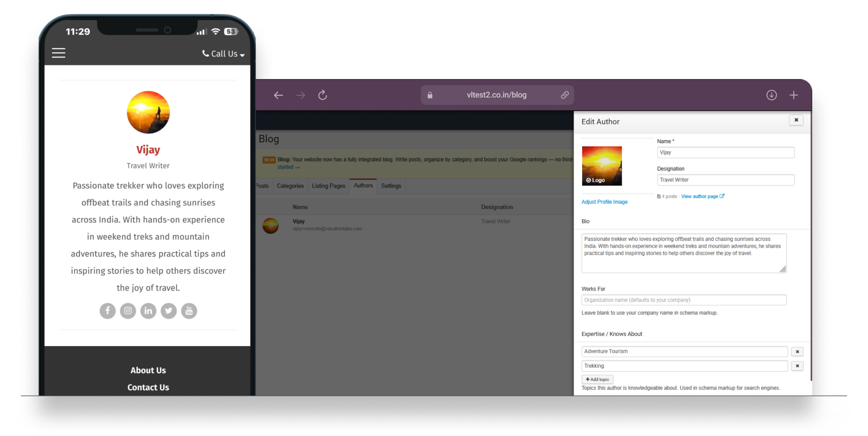
Task: Tap the Instagram social icon
Action: [x=128, y=311]
